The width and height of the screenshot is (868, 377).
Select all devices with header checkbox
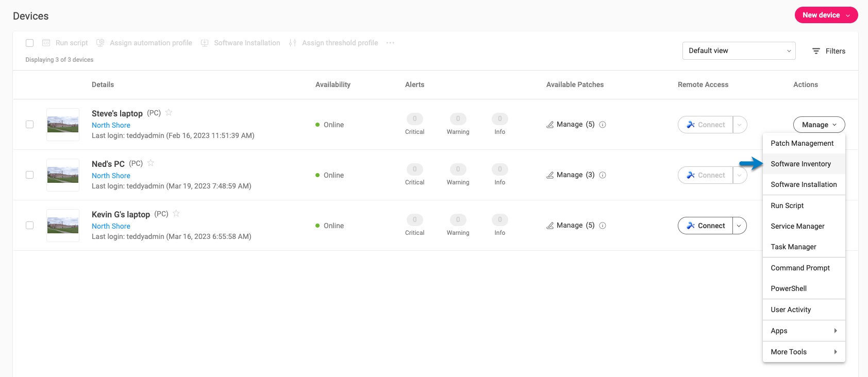(29, 43)
